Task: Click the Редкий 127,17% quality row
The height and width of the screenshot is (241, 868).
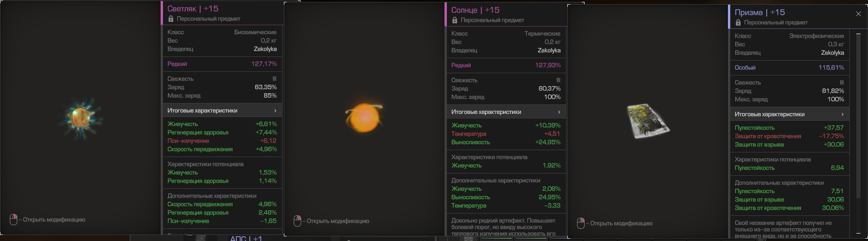Action: coord(222,64)
